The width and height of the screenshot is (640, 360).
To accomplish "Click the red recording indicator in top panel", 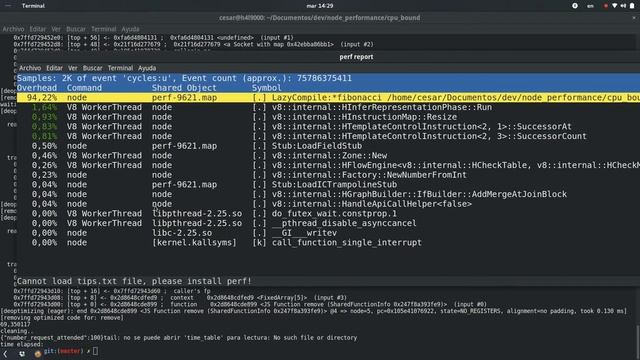I will (606, 6).
